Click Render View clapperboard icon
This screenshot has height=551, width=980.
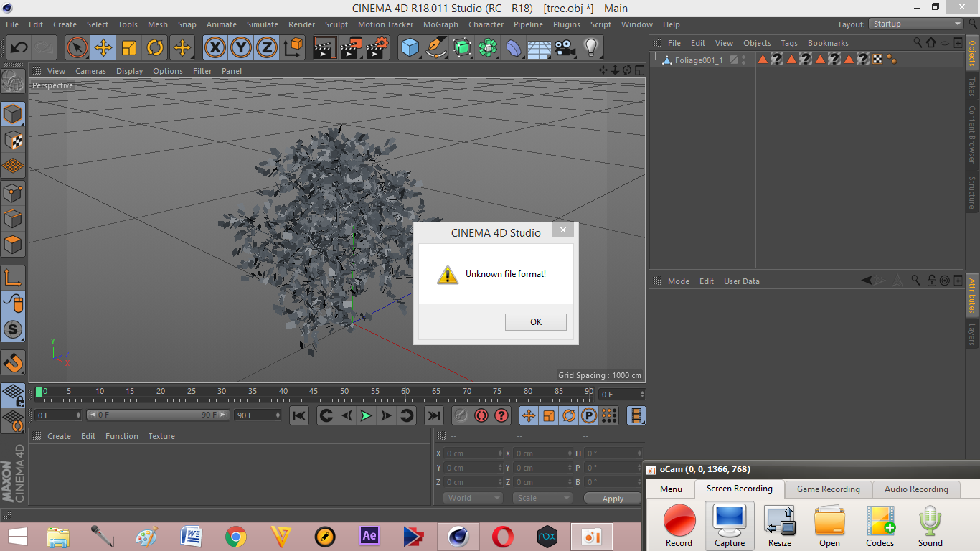click(x=326, y=48)
